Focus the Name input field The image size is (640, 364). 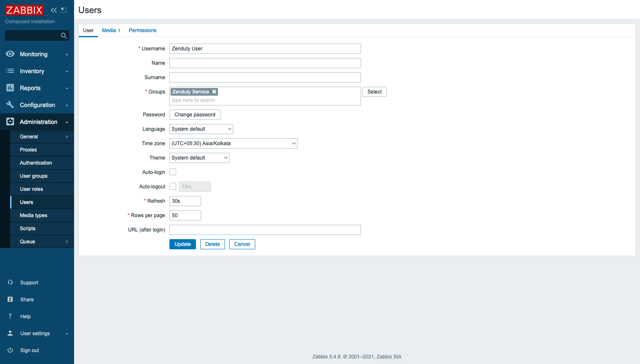click(x=265, y=63)
